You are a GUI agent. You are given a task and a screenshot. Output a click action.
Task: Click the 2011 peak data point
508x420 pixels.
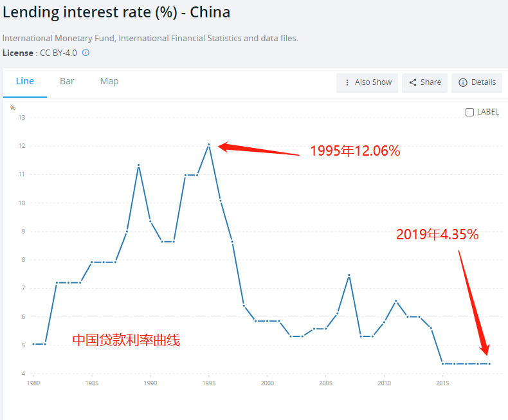[395, 301]
